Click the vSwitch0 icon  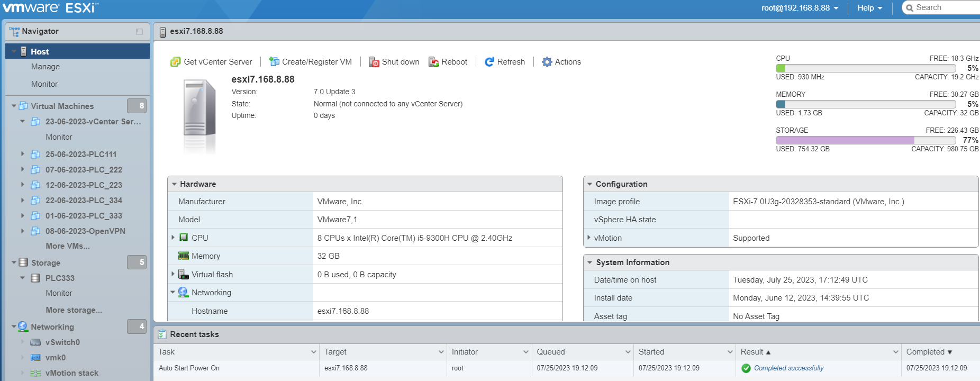35,342
